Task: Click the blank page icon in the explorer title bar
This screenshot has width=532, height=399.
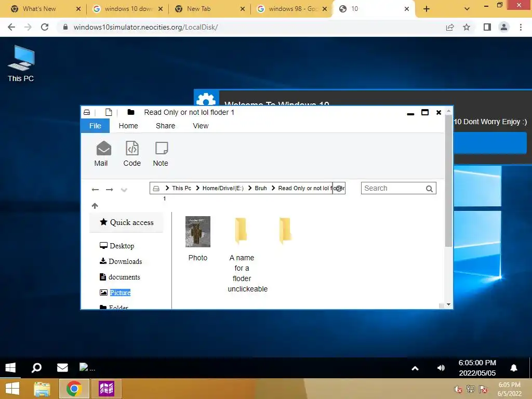Action: 109,112
